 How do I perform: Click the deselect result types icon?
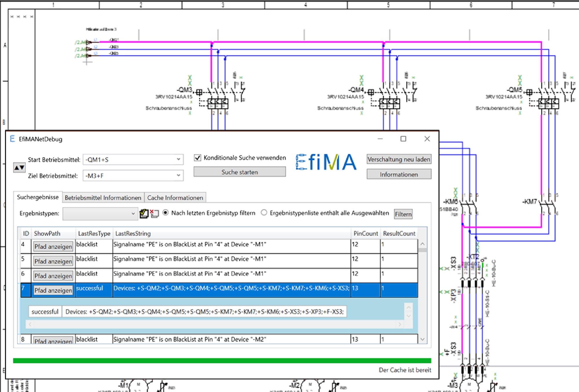pos(154,214)
